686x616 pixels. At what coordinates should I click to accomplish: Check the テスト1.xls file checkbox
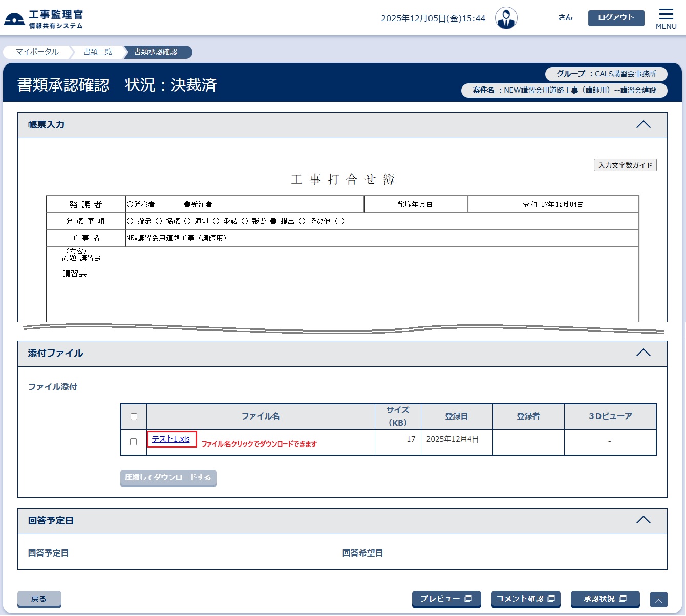[134, 442]
